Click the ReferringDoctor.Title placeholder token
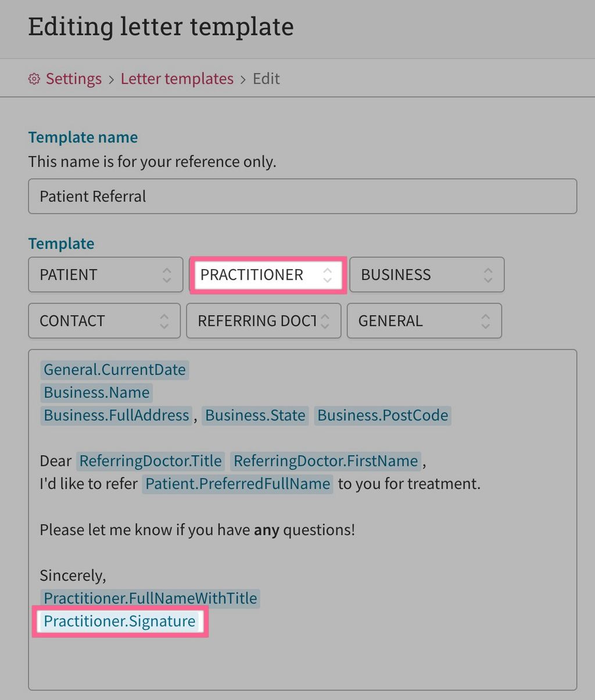 coord(150,460)
